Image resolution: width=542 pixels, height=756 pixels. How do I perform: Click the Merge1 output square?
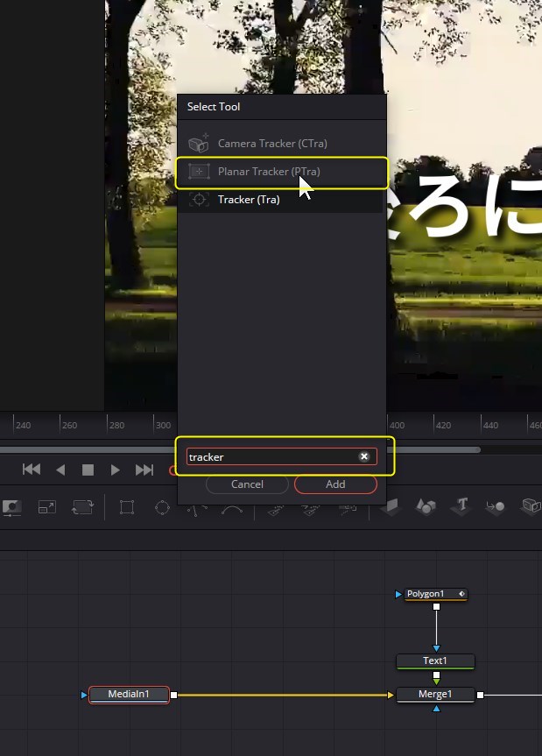click(x=480, y=695)
